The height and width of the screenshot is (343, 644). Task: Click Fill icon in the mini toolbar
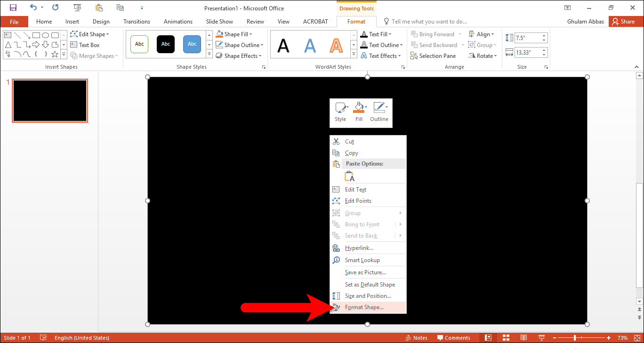[x=359, y=112]
